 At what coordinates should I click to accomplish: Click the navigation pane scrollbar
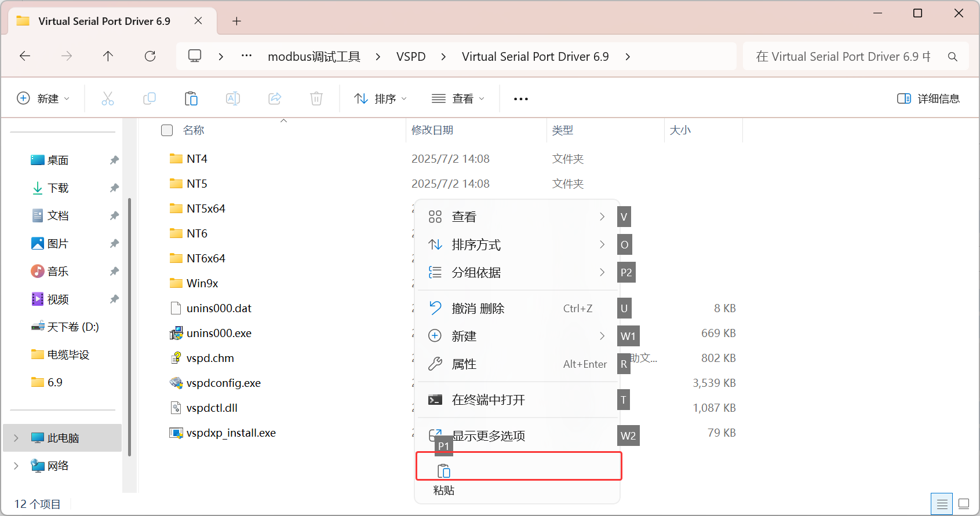[x=129, y=327]
